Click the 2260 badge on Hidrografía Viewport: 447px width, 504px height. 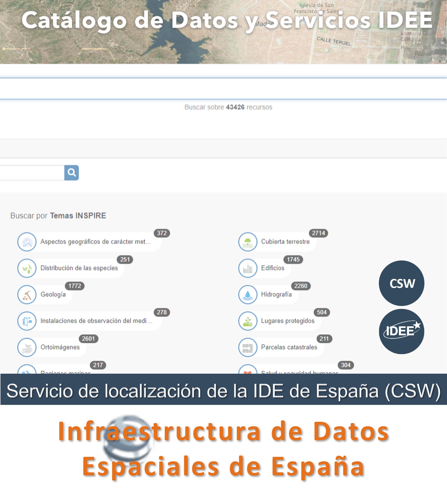[301, 286]
